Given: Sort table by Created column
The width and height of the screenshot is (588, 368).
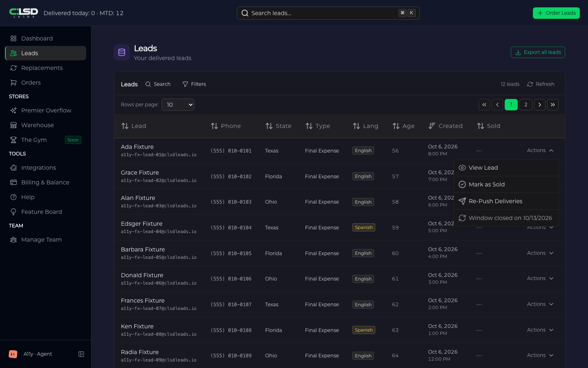Looking at the screenshot, I should 445,126.
